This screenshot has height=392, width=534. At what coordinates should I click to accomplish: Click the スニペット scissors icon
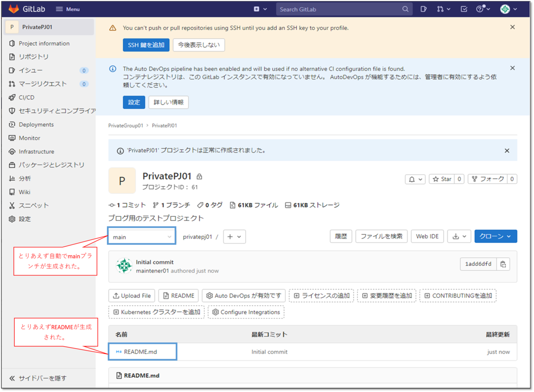point(12,205)
